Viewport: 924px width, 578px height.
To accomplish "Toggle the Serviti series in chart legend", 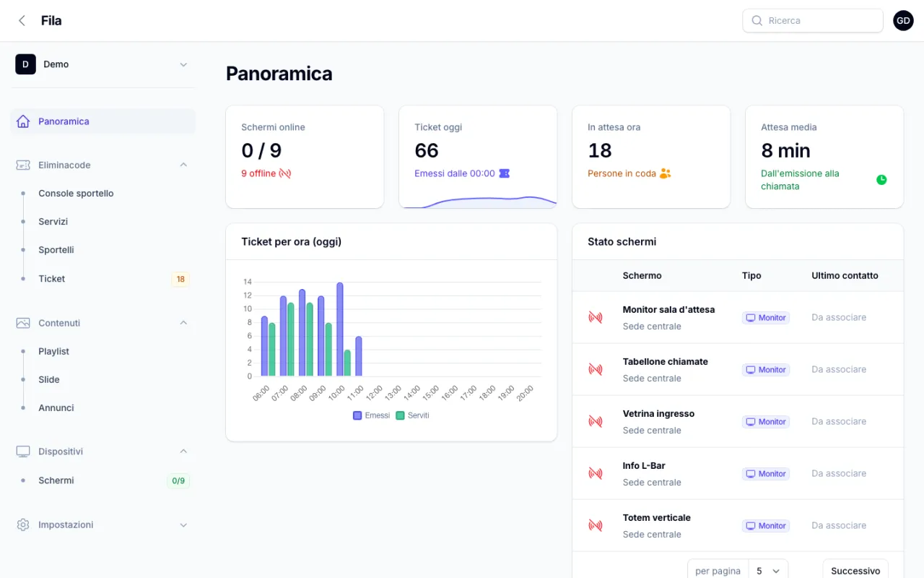I will [412, 415].
